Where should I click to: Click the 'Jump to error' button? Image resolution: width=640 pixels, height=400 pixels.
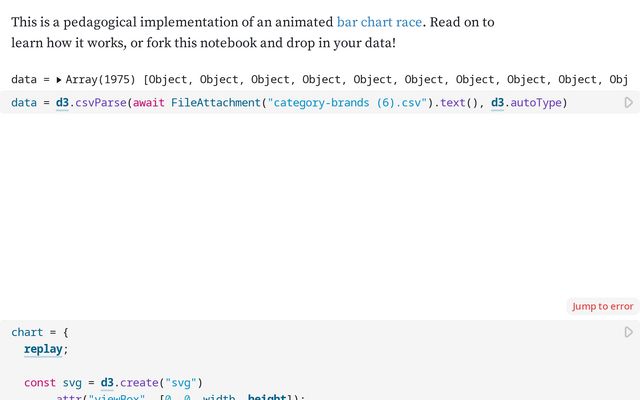click(x=602, y=306)
